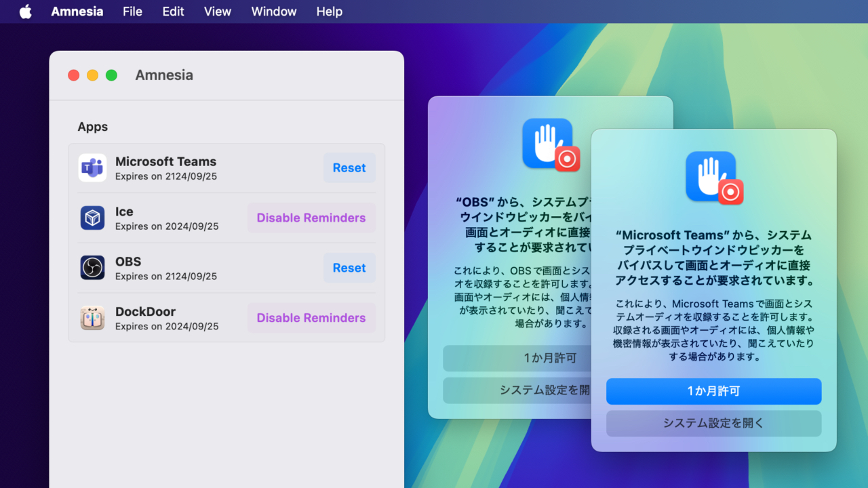The height and width of the screenshot is (488, 868).
Task: Open the Window menu
Action: pyautogui.click(x=274, y=12)
